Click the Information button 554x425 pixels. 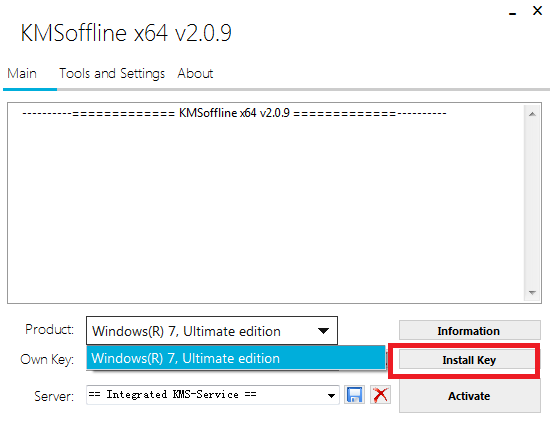tap(470, 331)
